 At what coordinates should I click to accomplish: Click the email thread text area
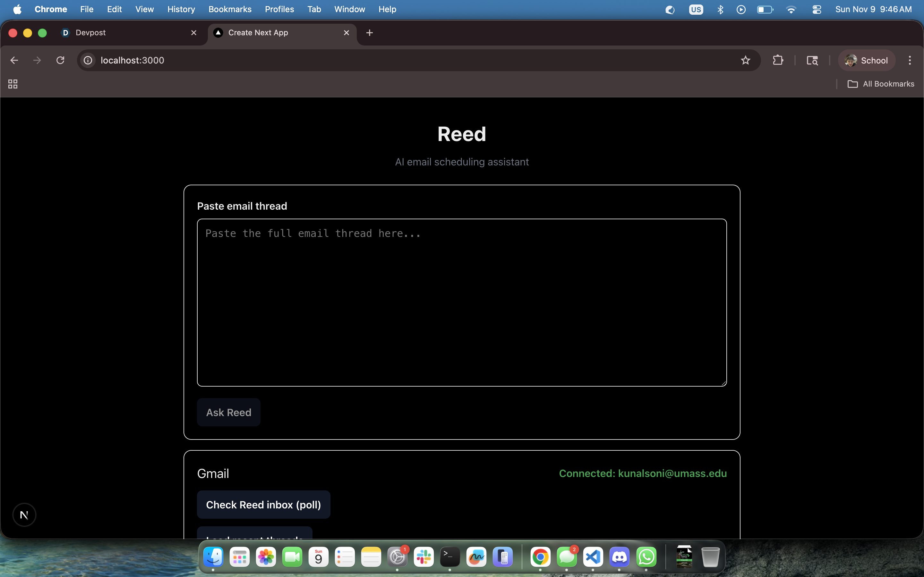point(462,302)
